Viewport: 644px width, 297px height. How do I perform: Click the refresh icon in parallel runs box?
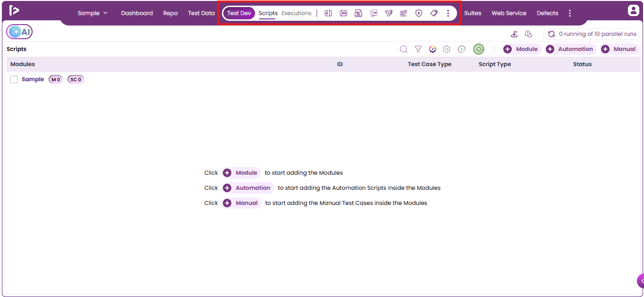[x=551, y=34]
